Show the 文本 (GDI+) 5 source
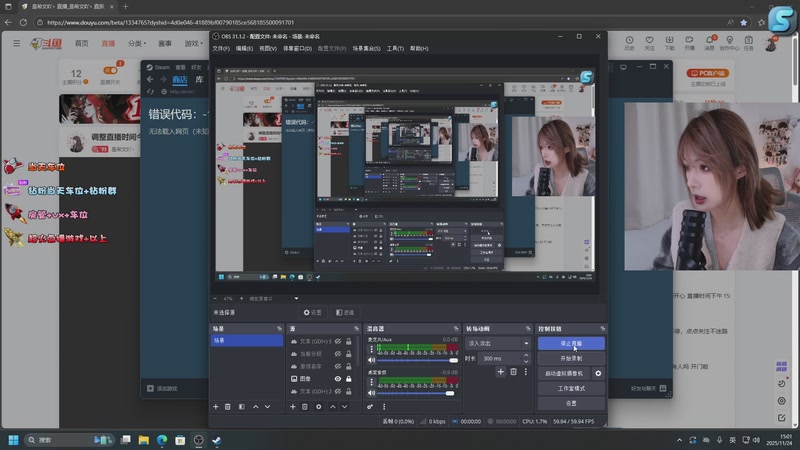 point(337,342)
